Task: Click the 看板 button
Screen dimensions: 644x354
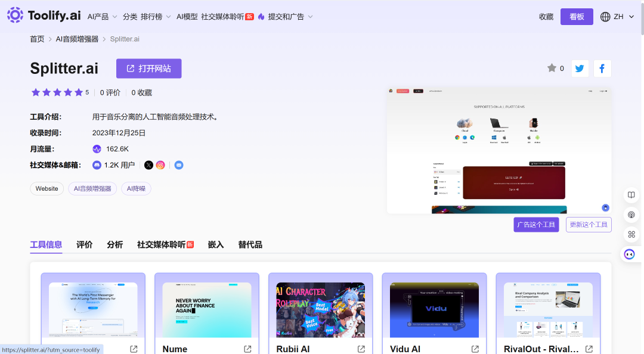Action: coord(577,17)
